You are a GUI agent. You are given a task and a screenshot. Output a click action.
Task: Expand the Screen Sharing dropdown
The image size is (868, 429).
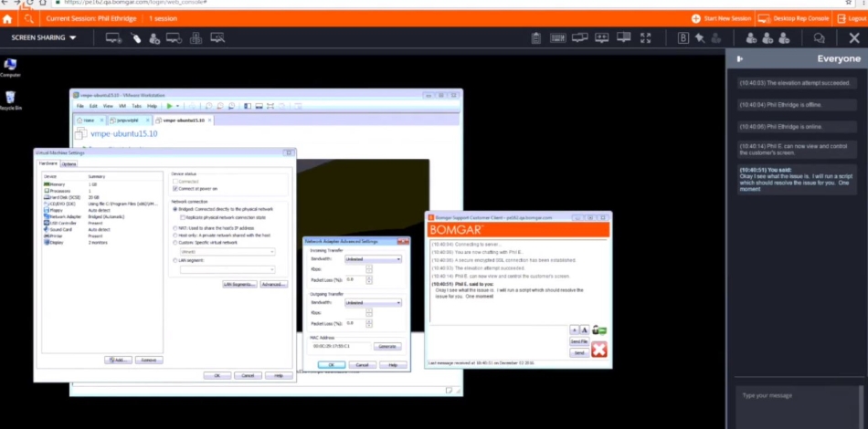click(44, 38)
